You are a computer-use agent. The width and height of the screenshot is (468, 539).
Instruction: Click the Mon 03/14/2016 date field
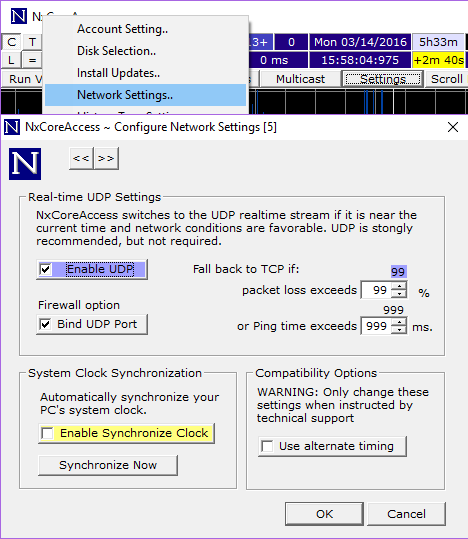[360, 42]
